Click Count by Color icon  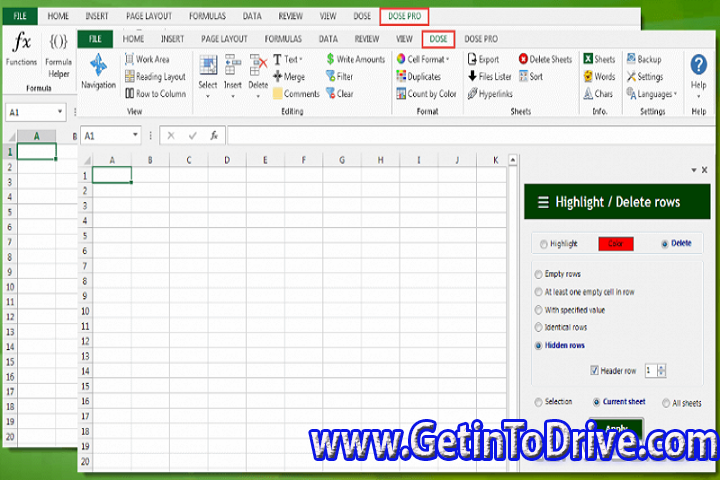[401, 94]
